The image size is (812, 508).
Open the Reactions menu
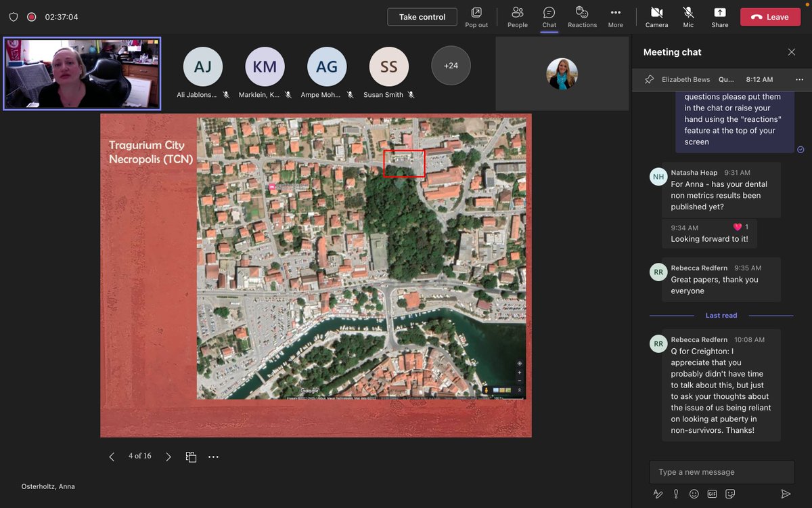[582, 13]
